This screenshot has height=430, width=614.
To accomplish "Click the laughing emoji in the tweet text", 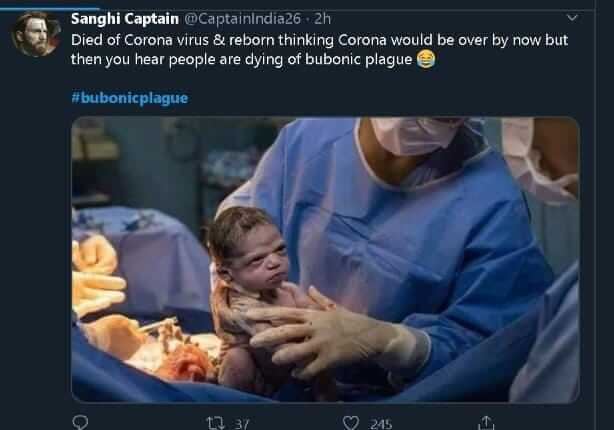I will pos(427,61).
